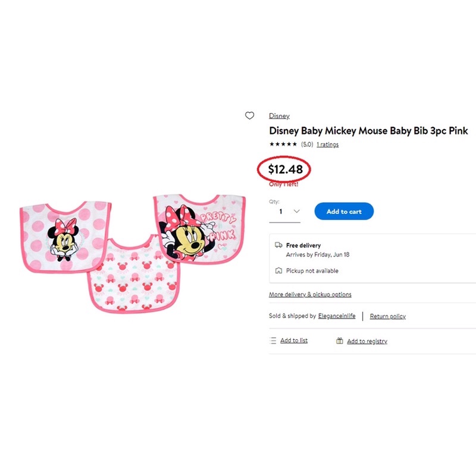The height and width of the screenshot is (476, 476).
Task: Click Add to registry
Action: [x=366, y=340]
